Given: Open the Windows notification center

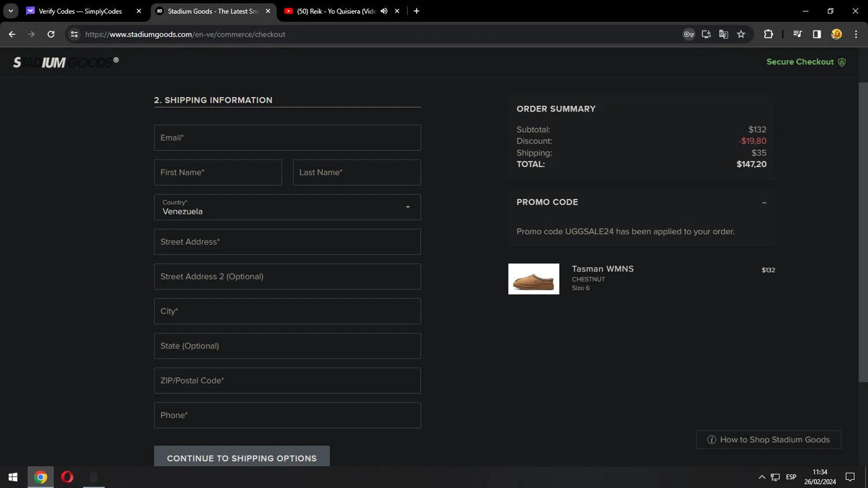Looking at the screenshot, I should pos(850,477).
